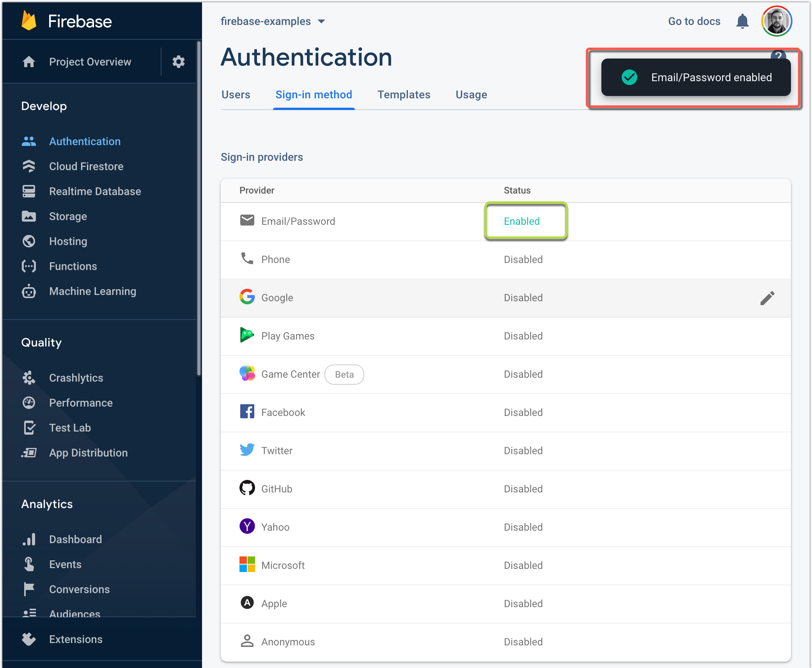
Task: Click the Enabled status for Email/Password
Action: [x=522, y=221]
